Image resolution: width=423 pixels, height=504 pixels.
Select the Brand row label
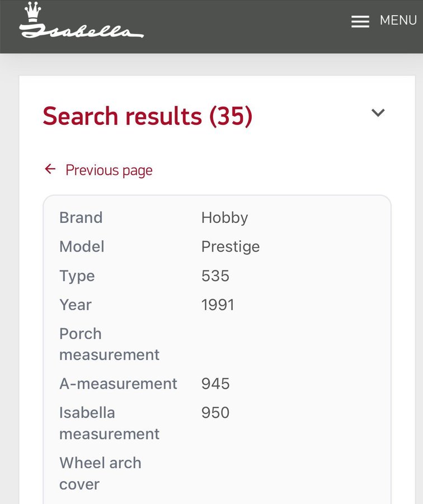pyautogui.click(x=81, y=218)
